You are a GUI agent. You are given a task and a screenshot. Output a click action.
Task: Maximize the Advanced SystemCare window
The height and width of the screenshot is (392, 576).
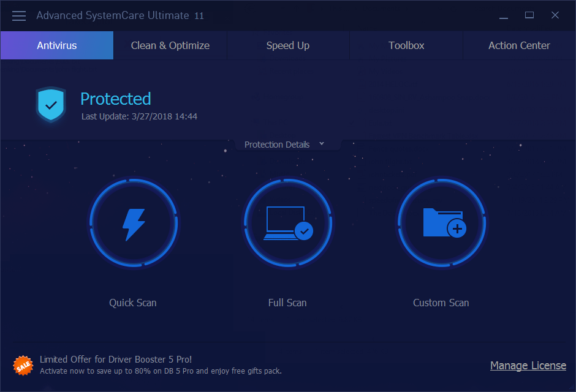pyautogui.click(x=529, y=15)
